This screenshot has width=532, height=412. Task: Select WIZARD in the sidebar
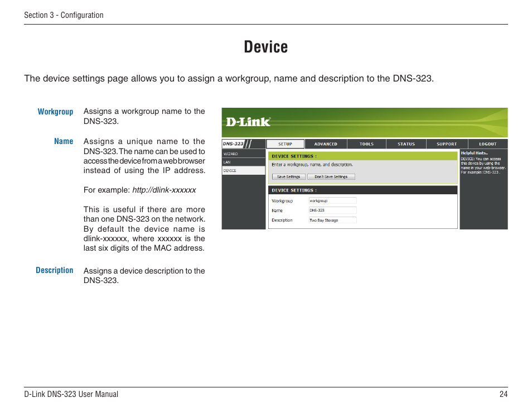pos(244,154)
